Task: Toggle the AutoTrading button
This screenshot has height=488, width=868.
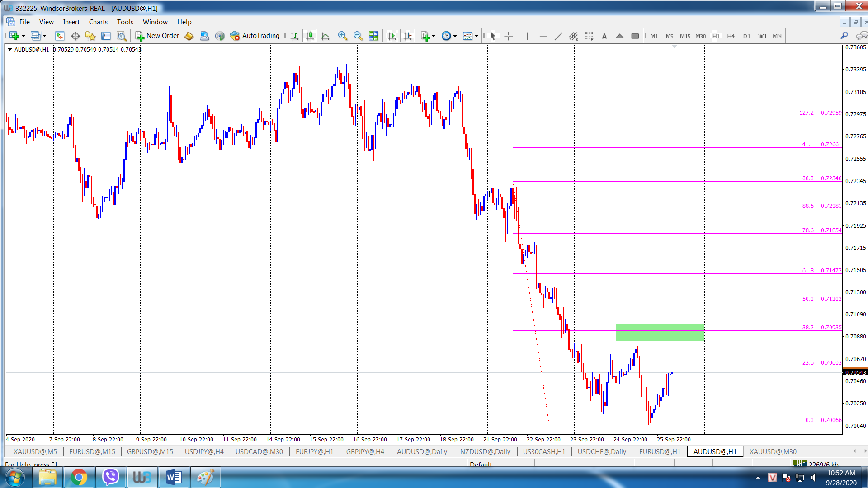Action: tap(255, 36)
